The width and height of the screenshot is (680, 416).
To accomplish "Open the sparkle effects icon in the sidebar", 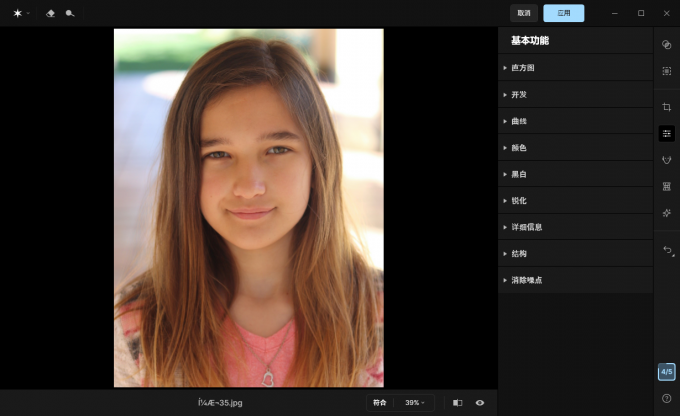I will click(x=667, y=213).
